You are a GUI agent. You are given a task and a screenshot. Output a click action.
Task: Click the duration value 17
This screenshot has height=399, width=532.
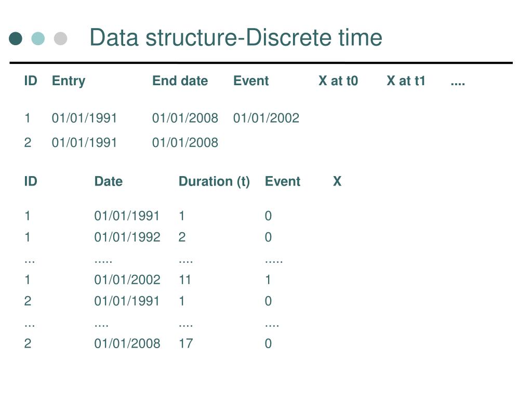click(x=185, y=343)
